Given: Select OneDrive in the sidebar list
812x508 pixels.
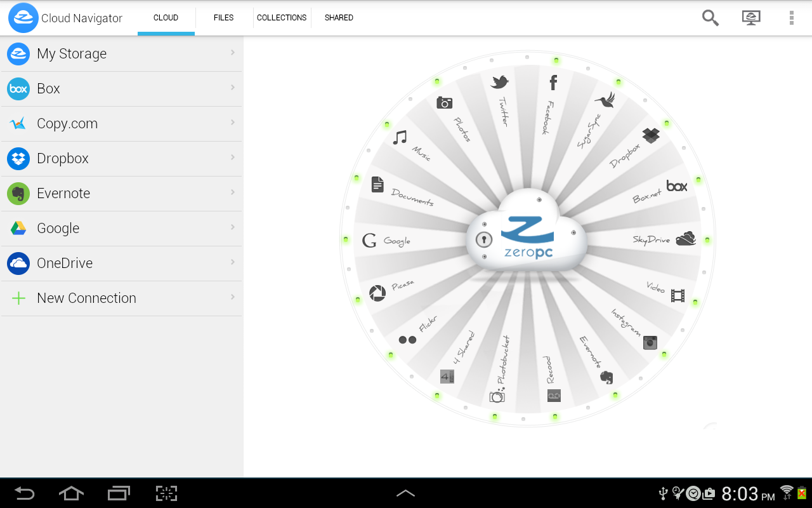Looking at the screenshot, I should coord(121,264).
